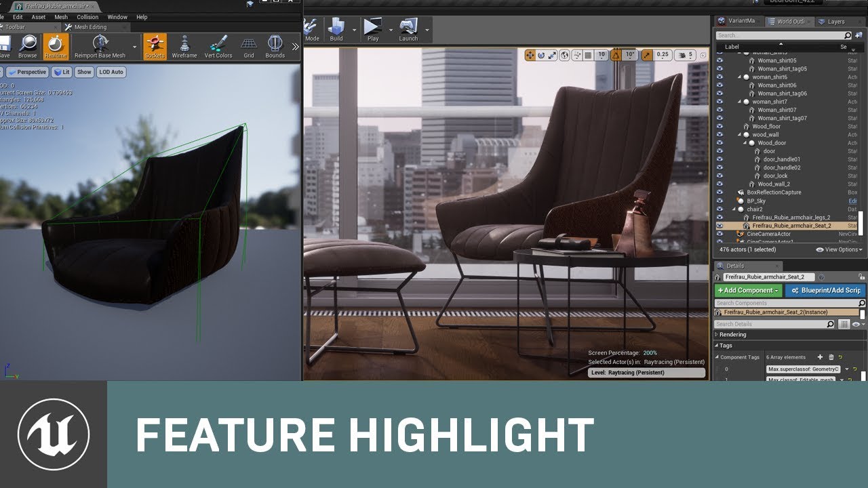The width and height of the screenshot is (868, 488).
Task: Open the Window menu
Action: [x=117, y=17]
